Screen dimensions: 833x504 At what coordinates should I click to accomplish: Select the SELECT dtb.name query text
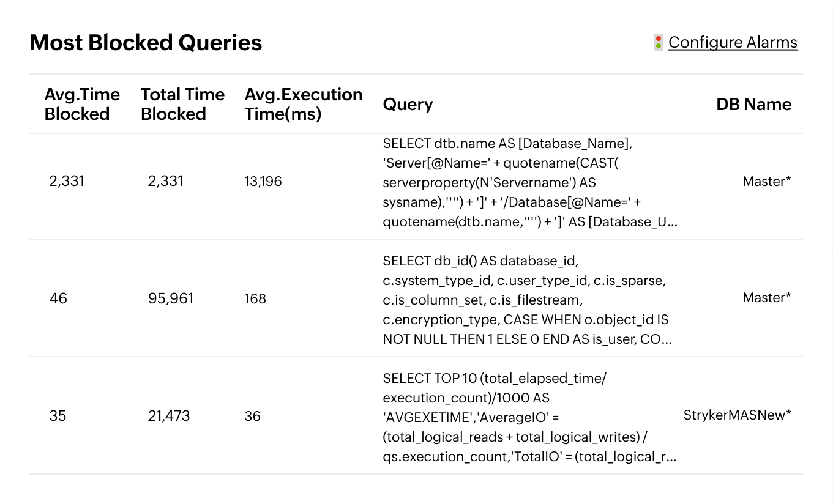coord(529,182)
